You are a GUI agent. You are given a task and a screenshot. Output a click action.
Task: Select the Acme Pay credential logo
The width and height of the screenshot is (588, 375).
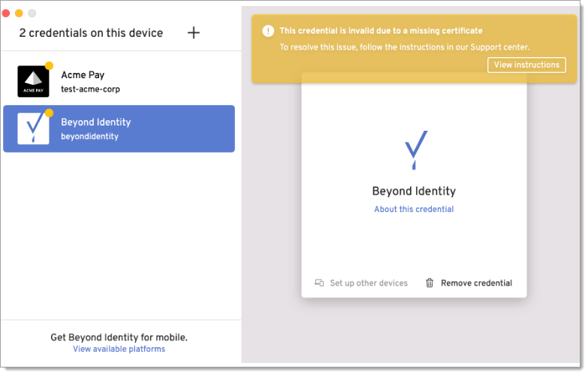[33, 81]
